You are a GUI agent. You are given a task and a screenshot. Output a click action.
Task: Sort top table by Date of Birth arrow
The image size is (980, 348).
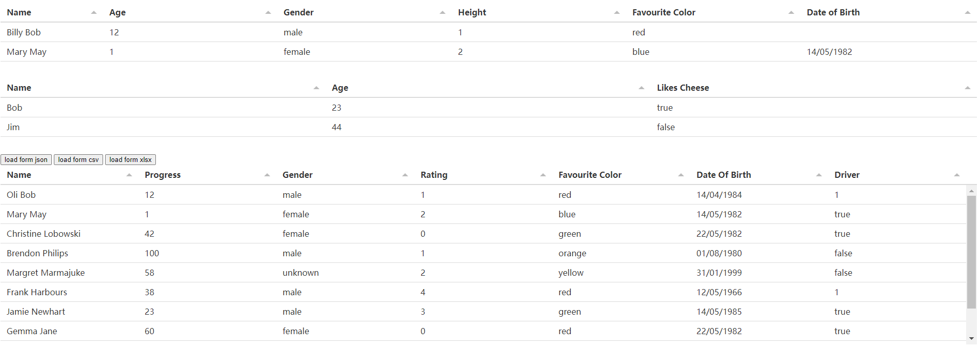[967, 13]
